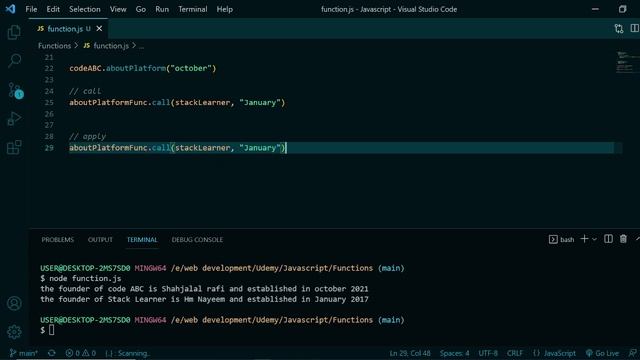Synchronize changes in status bar
This screenshot has height=360, width=640.
point(51,353)
